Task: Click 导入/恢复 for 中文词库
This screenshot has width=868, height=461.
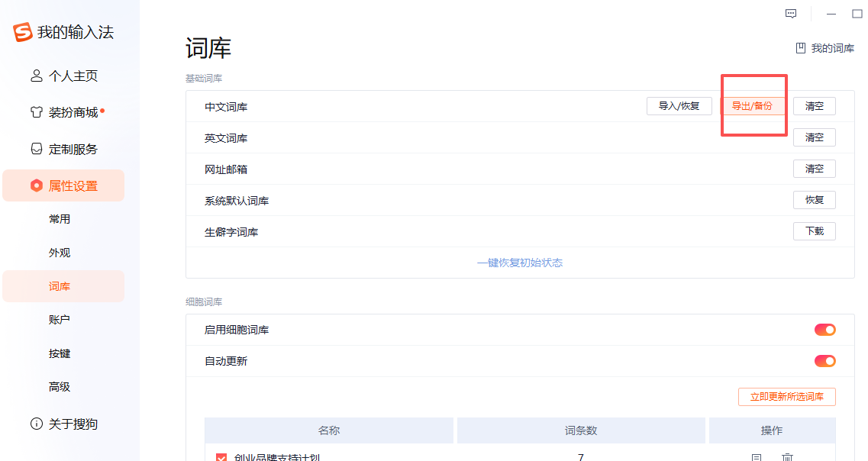Action: pyautogui.click(x=679, y=106)
